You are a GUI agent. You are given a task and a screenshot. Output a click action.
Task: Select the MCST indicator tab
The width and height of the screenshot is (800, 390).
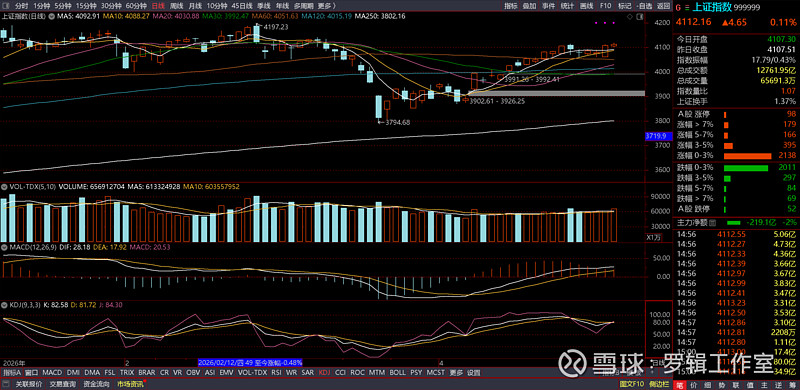[435, 373]
